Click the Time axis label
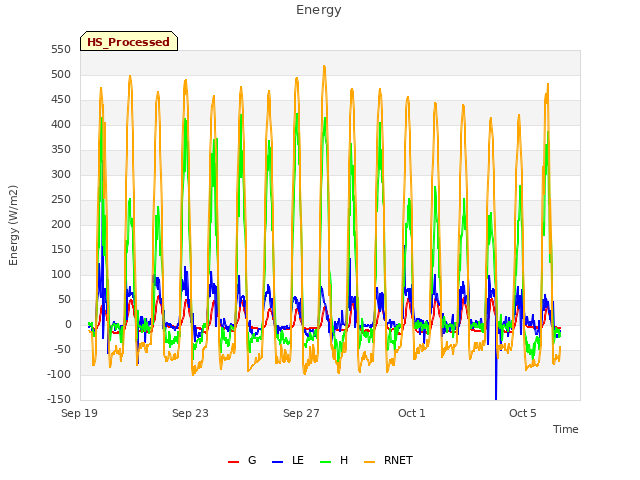The image size is (640, 480). 566,429
